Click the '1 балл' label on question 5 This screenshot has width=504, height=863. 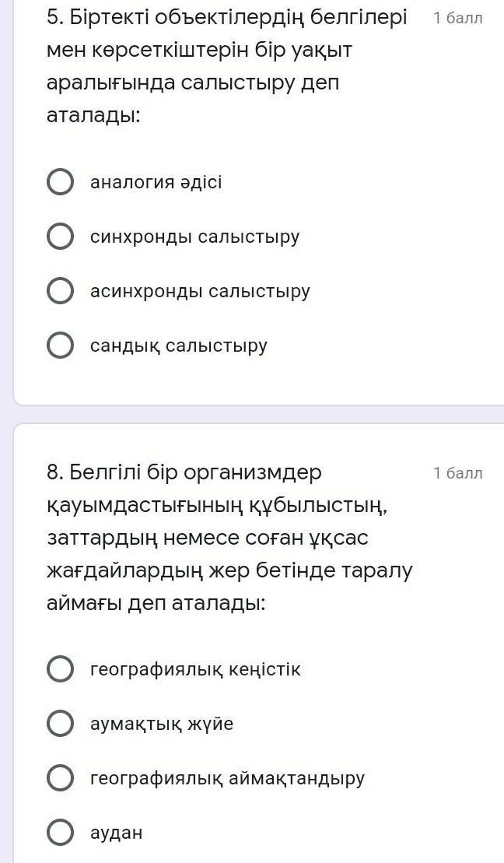(x=458, y=18)
